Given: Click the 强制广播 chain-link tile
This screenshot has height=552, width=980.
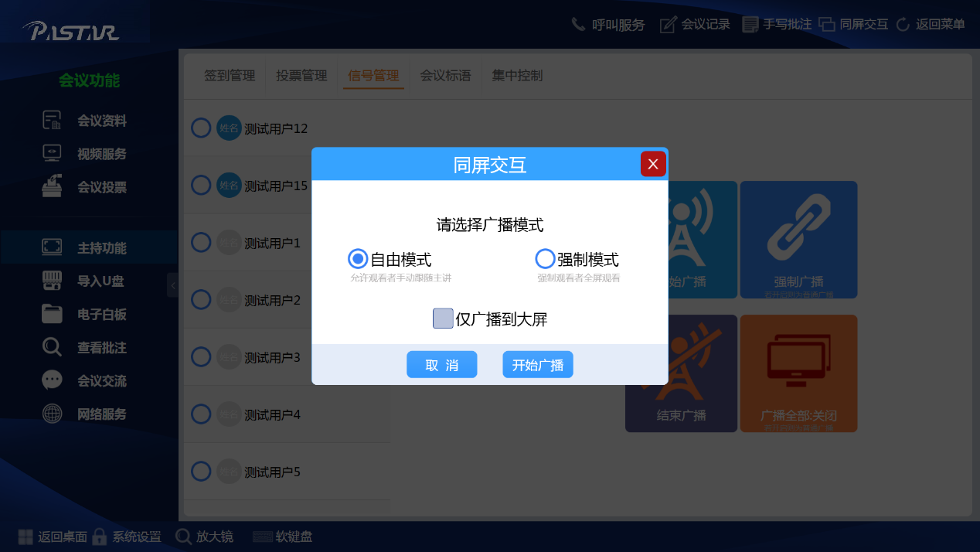Looking at the screenshot, I should (798, 240).
